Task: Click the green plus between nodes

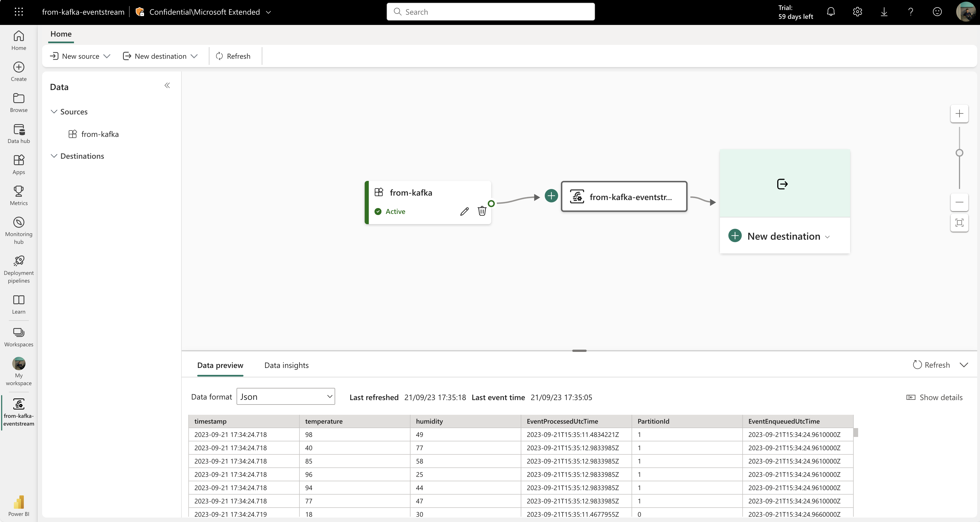Action: (x=551, y=196)
